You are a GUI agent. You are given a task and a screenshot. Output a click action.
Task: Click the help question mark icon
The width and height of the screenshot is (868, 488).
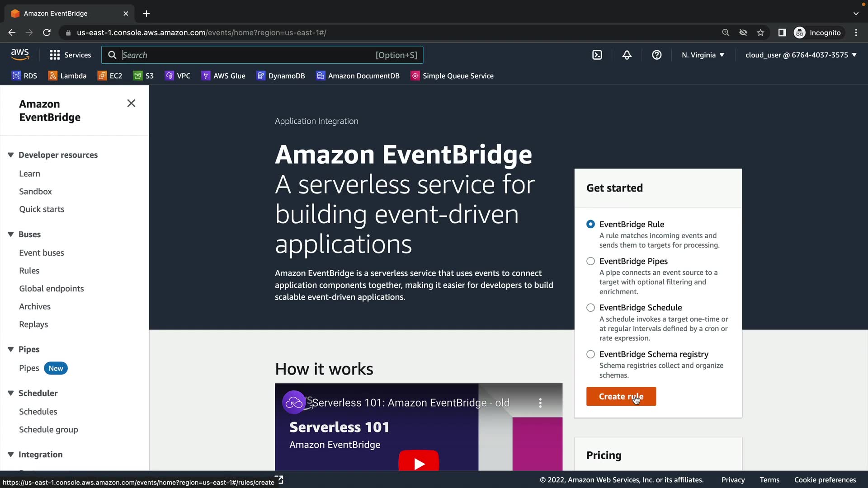pyautogui.click(x=656, y=55)
